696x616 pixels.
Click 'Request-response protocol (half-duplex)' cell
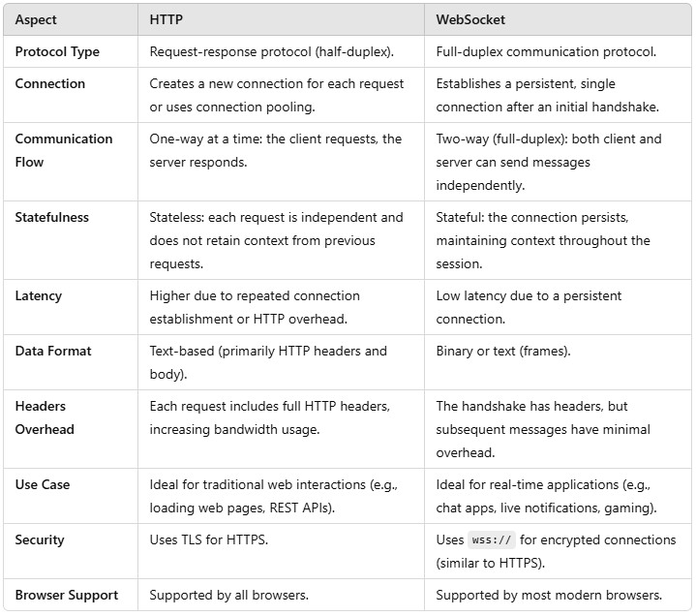tap(272, 52)
